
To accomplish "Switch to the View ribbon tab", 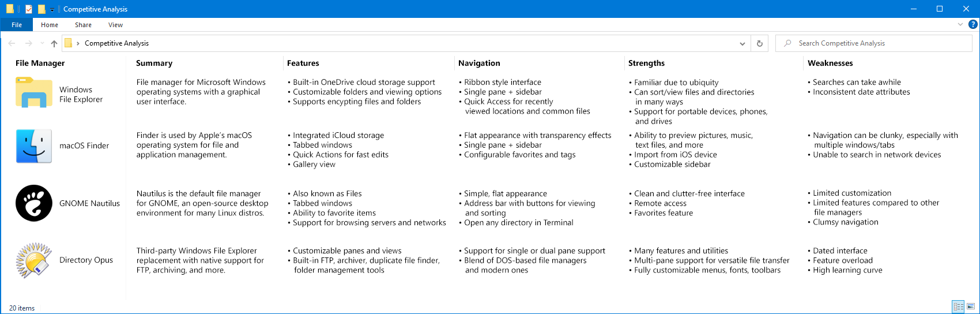I will click(115, 25).
